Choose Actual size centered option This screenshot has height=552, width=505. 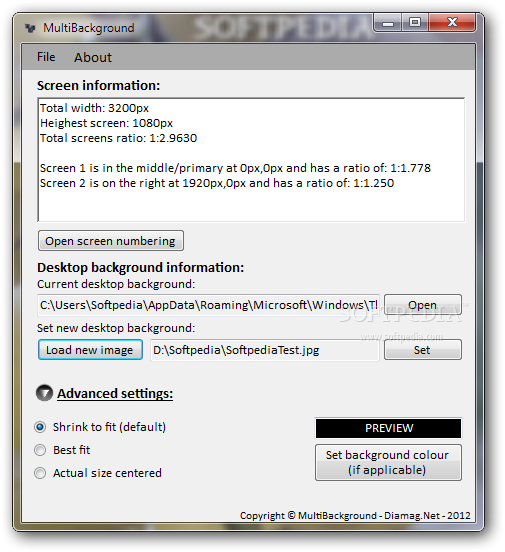[98, 473]
